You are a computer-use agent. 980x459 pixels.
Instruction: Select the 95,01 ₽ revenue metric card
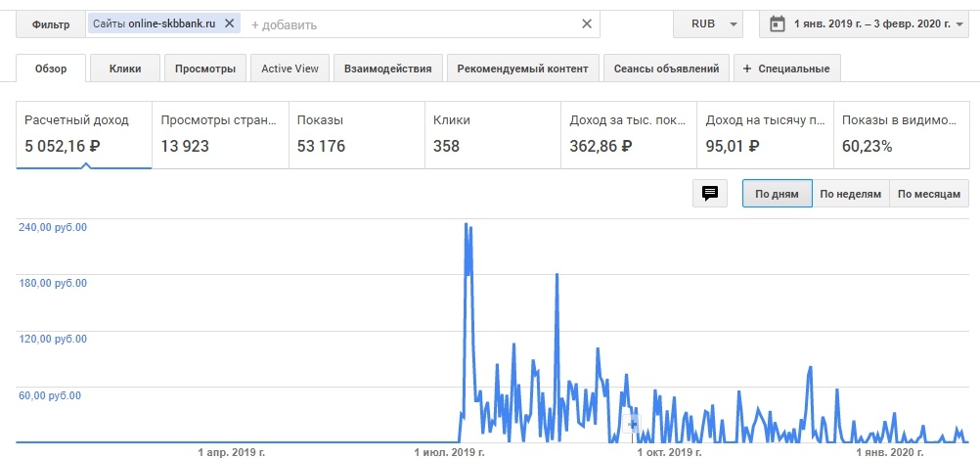766,134
